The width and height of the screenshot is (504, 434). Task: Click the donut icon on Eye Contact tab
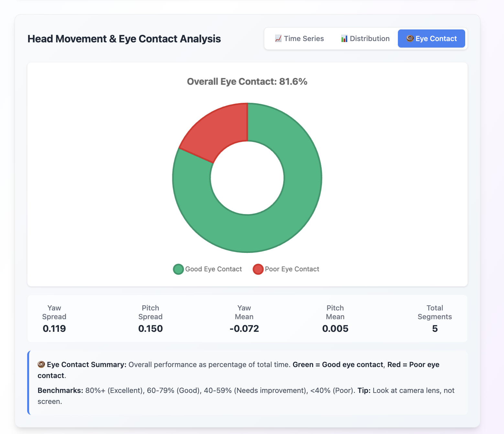[410, 38]
